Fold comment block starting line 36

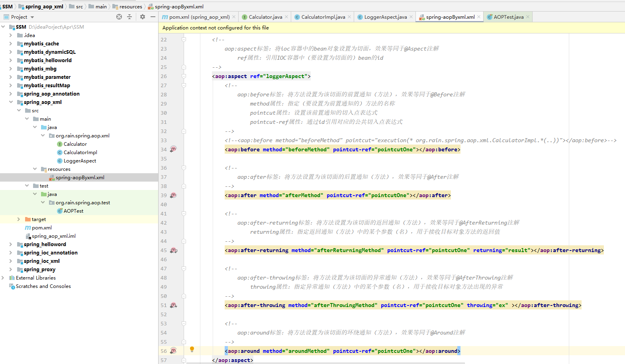click(184, 168)
